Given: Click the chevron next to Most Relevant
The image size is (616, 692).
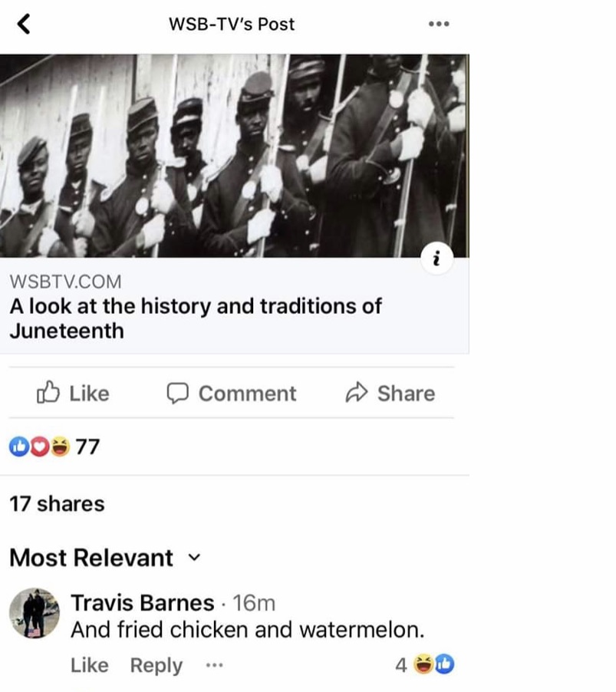Looking at the screenshot, I should [194, 558].
